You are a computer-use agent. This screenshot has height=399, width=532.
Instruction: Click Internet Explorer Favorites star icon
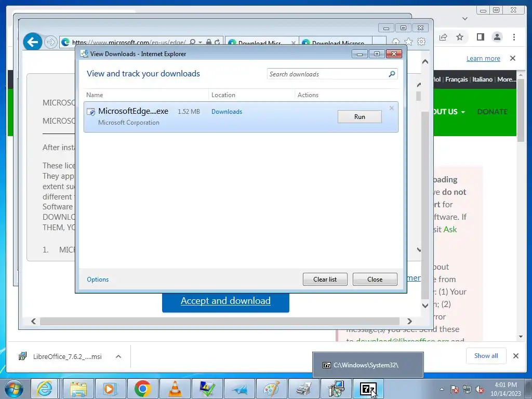coord(408,42)
